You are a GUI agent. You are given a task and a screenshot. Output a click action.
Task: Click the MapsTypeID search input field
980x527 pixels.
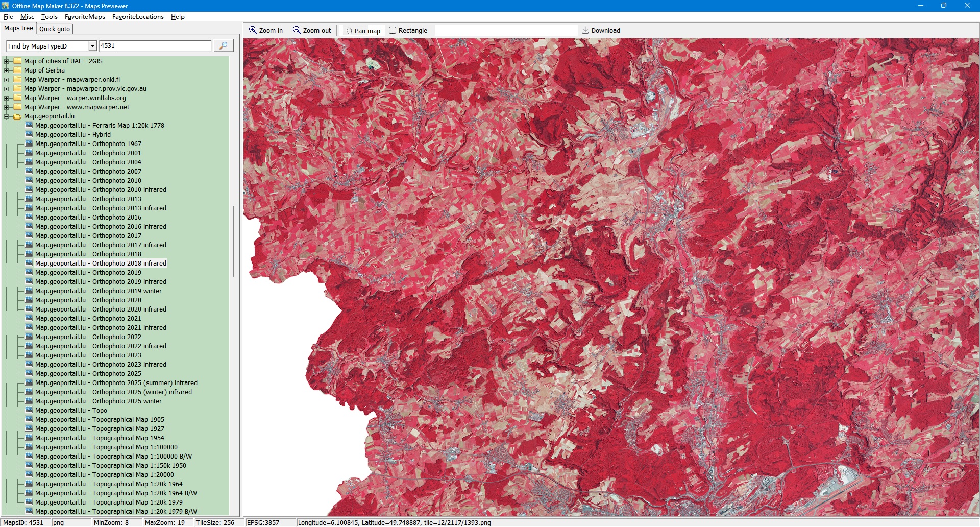point(155,46)
